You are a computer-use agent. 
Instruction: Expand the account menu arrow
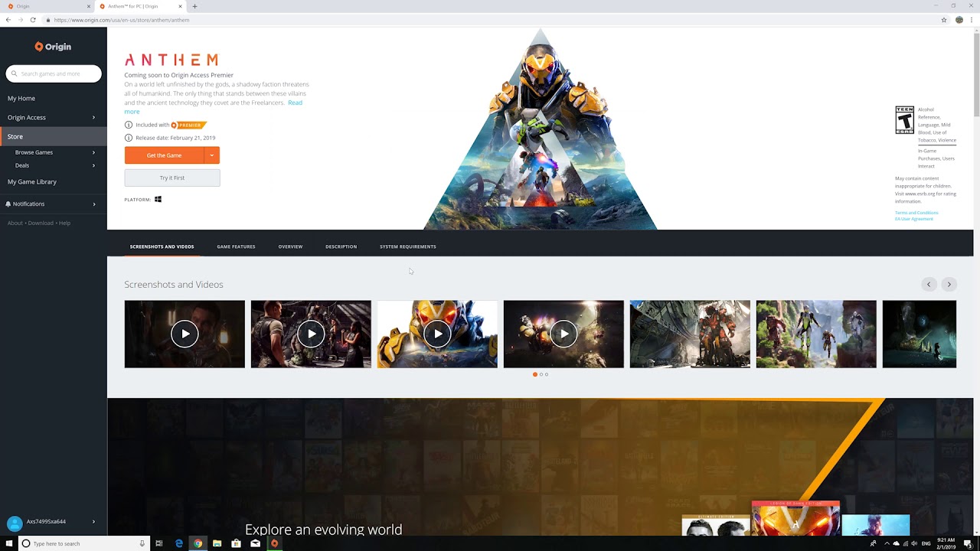(x=93, y=521)
